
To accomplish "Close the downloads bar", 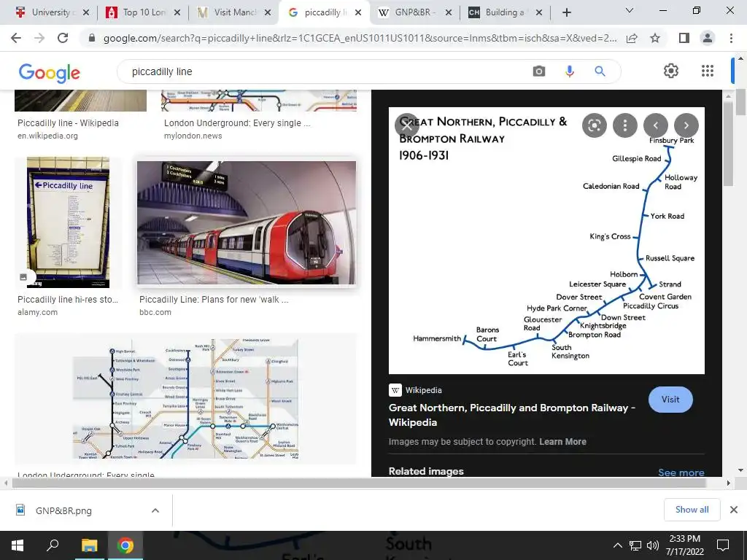I will click(734, 510).
